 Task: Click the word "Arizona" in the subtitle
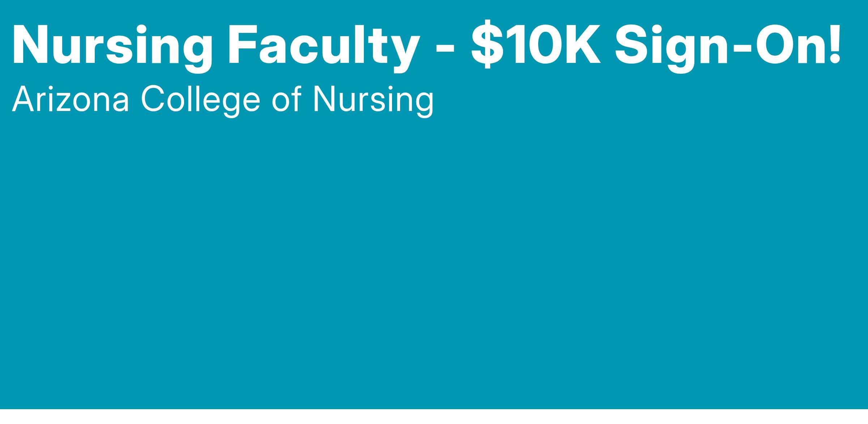71,99
